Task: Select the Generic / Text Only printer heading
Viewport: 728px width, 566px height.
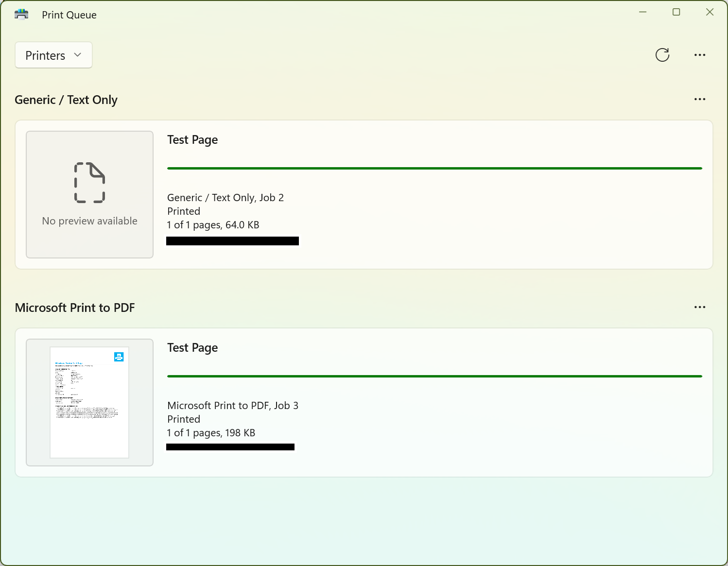Action: (x=66, y=100)
